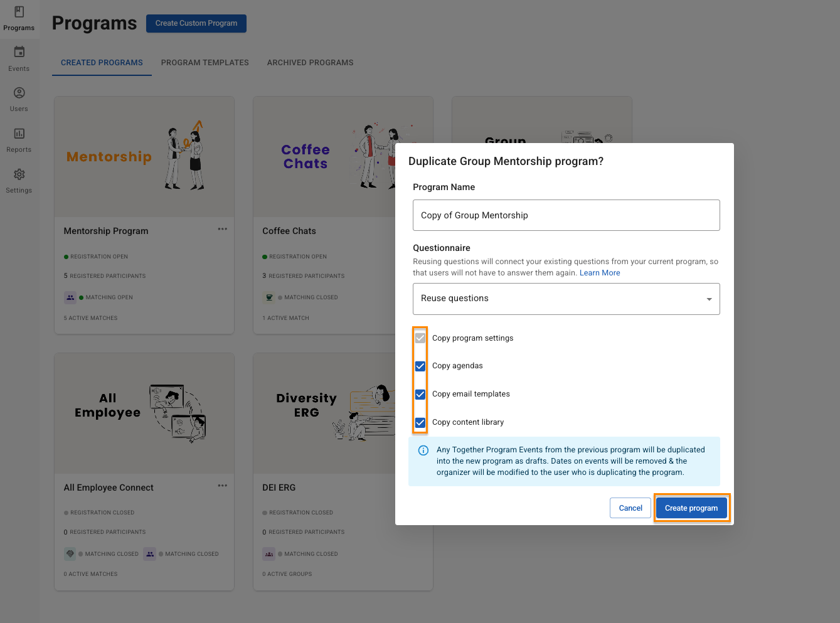Image resolution: width=840 pixels, height=623 pixels.
Task: Click the Program Name text field
Action: click(566, 215)
